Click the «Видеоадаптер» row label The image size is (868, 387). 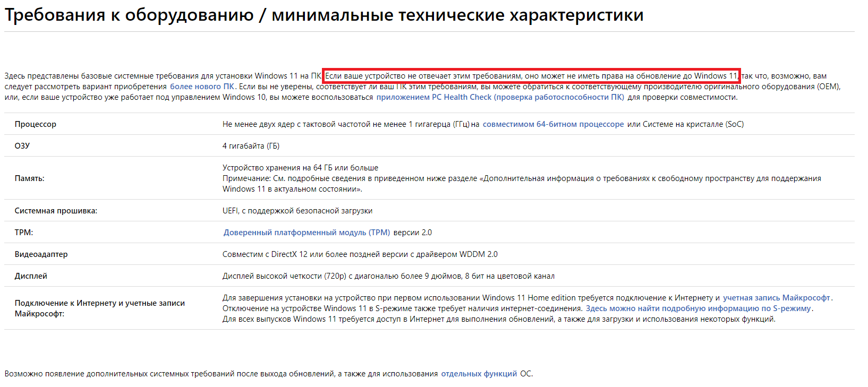pyautogui.click(x=41, y=254)
